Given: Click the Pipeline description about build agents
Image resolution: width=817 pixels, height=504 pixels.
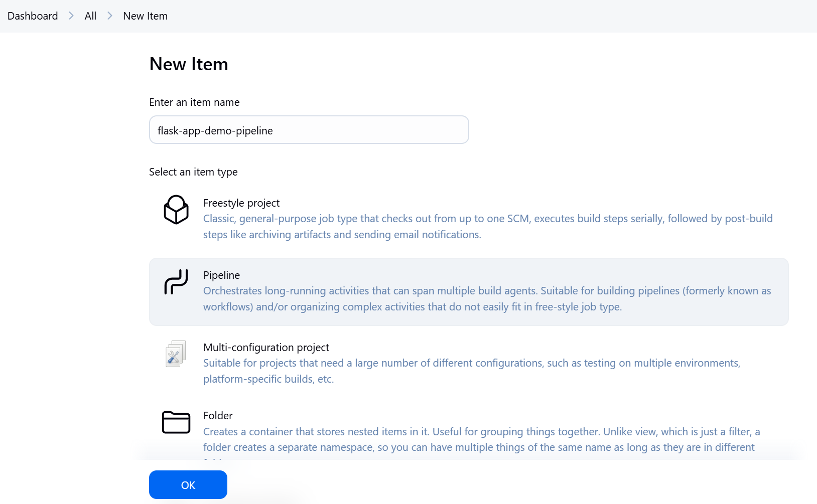Looking at the screenshot, I should 487,299.
